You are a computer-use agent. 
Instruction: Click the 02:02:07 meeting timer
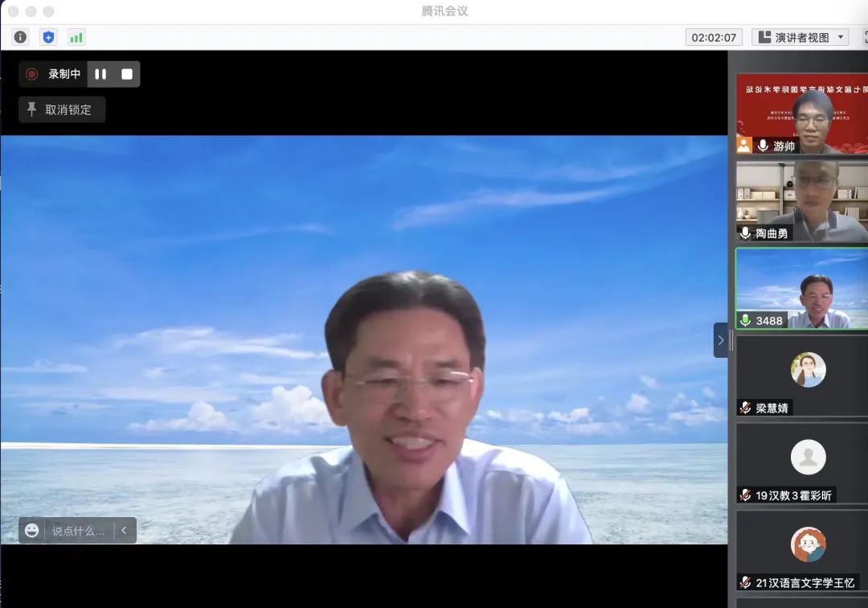click(714, 37)
